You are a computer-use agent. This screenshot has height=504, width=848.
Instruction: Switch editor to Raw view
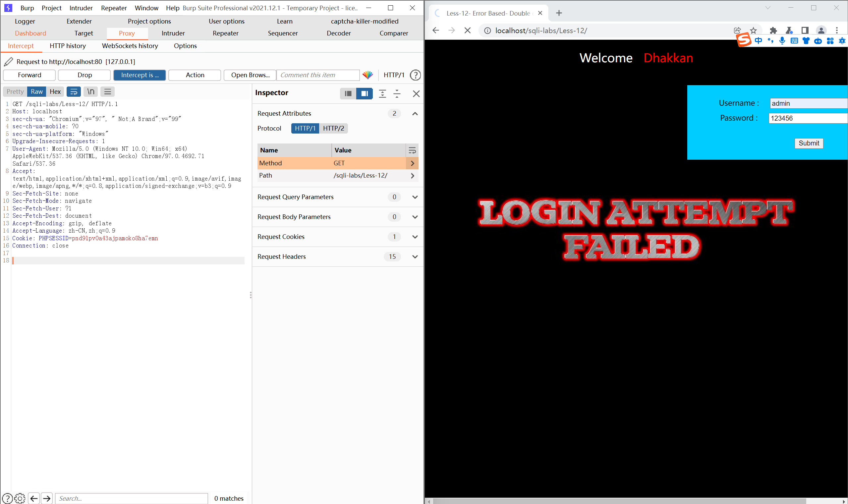point(37,92)
